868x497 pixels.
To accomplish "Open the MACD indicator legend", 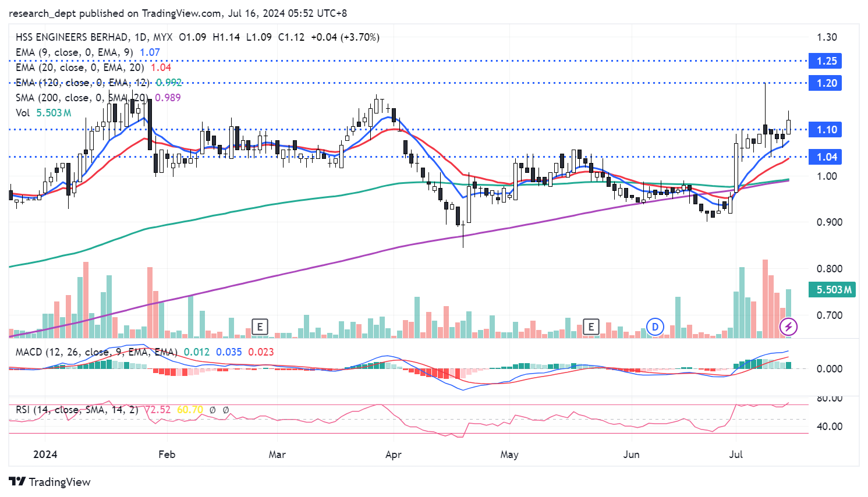I will click(x=96, y=352).
